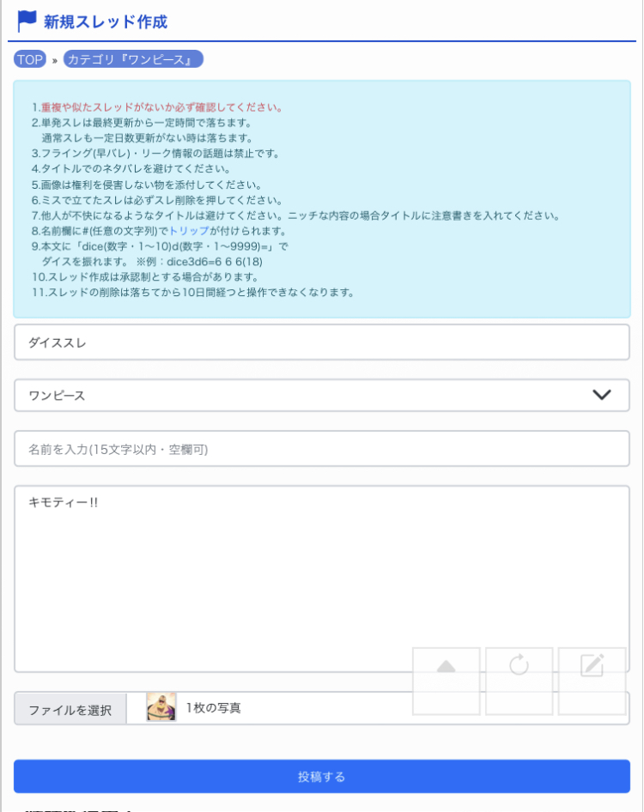Viewport: 644px width, 812px height.
Task: Click the attached photo thumbnail preview
Action: coord(161,708)
